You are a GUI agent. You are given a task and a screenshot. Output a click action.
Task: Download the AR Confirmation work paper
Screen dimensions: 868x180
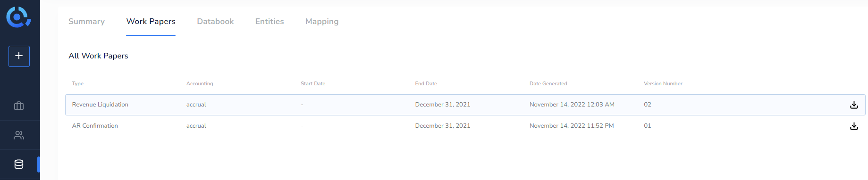point(854,126)
